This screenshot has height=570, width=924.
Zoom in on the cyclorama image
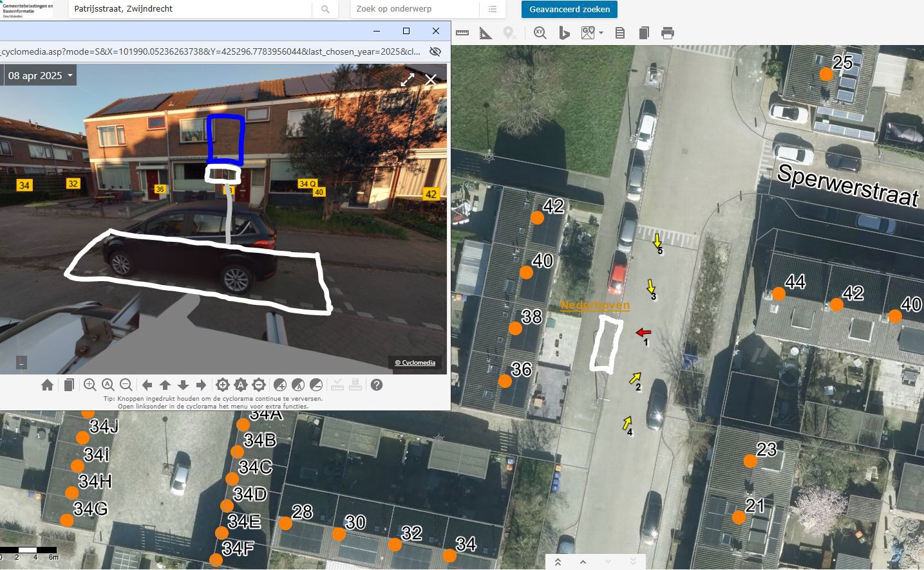point(90,385)
